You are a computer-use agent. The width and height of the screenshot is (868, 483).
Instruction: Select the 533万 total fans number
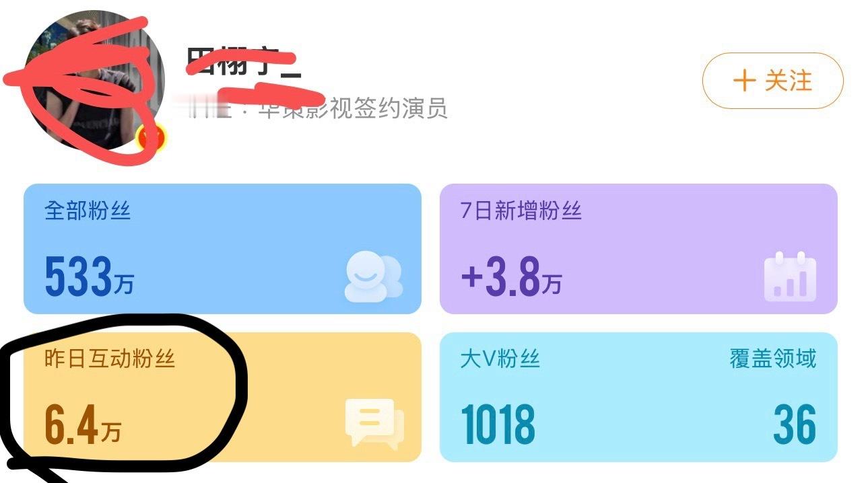(x=89, y=278)
